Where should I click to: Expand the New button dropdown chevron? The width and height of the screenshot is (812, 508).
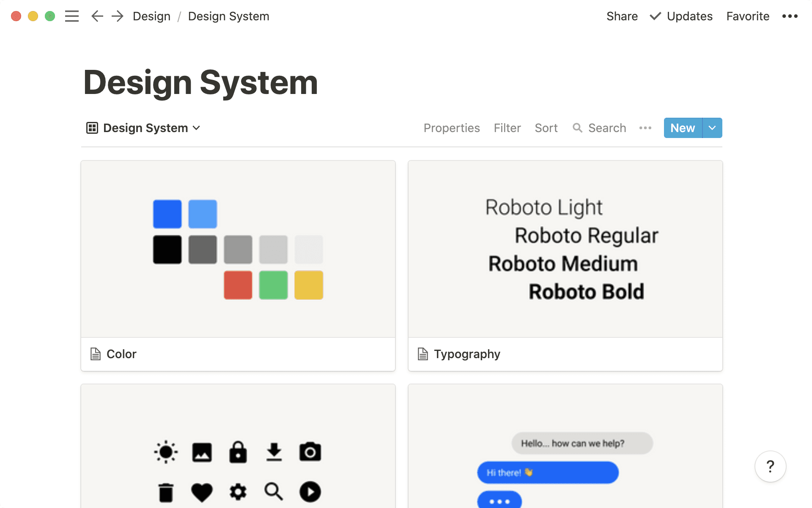pyautogui.click(x=712, y=128)
